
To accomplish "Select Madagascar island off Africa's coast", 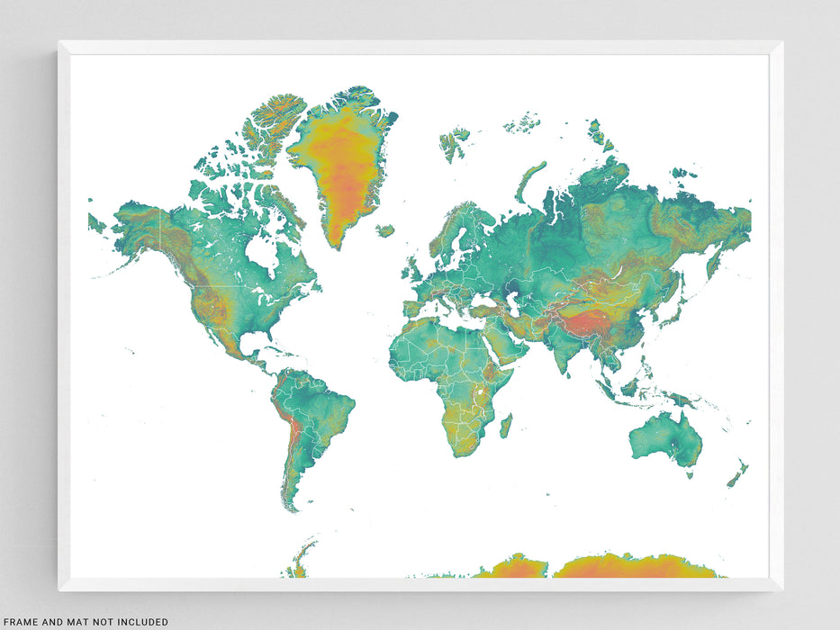I will [505, 426].
